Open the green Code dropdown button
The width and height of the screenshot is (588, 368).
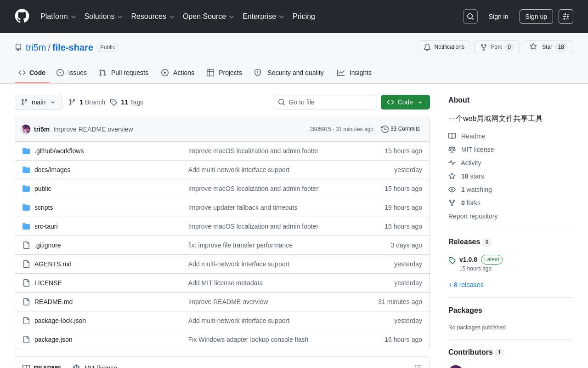coord(405,102)
